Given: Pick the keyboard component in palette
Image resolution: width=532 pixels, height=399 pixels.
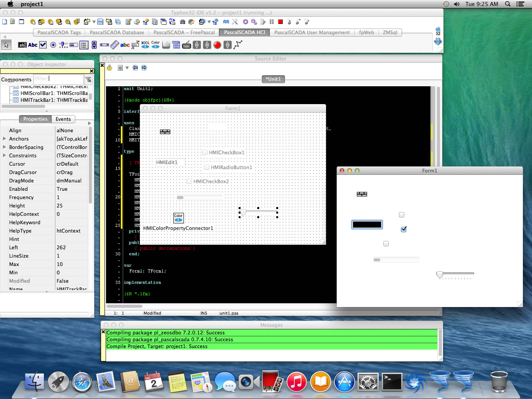Looking at the screenshot, I should tap(187, 45).
